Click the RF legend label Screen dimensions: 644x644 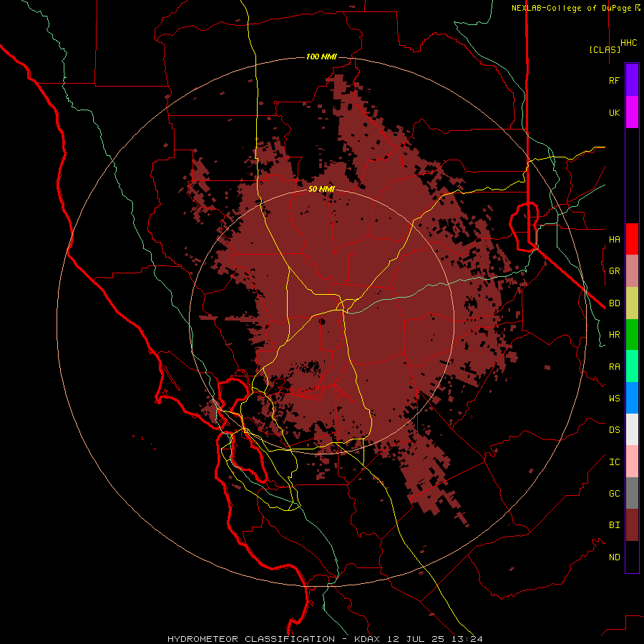[x=614, y=80]
